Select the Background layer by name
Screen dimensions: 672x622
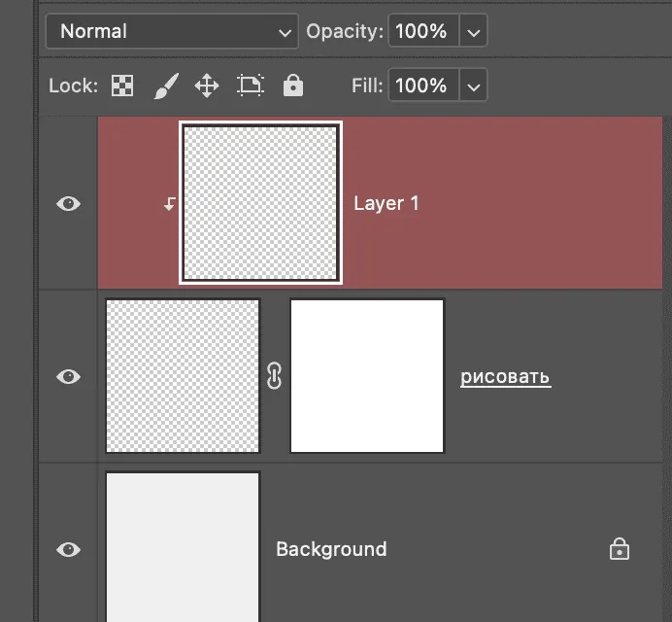point(331,549)
